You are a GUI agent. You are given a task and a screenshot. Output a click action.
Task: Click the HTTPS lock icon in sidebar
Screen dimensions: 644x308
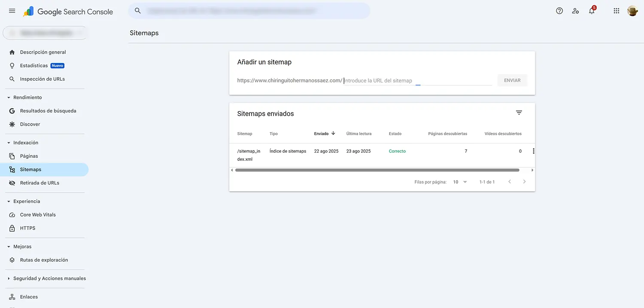click(x=12, y=228)
